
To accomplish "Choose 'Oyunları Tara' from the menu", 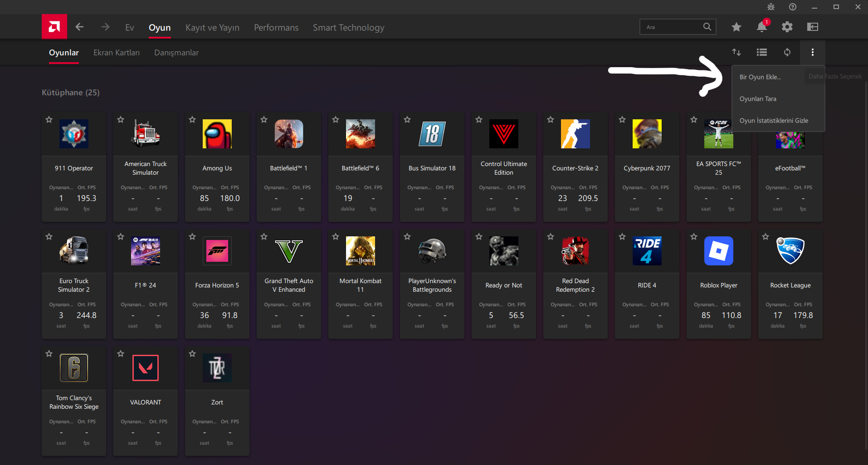I will tap(778, 99).
